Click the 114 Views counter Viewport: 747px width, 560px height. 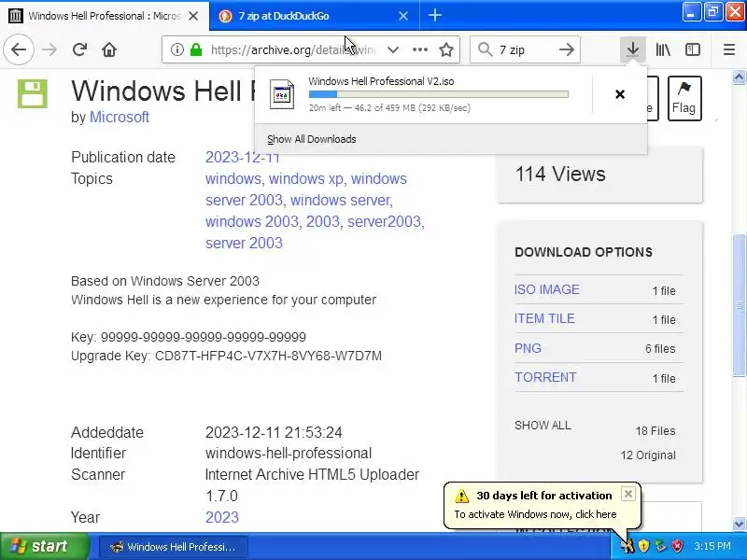(560, 175)
